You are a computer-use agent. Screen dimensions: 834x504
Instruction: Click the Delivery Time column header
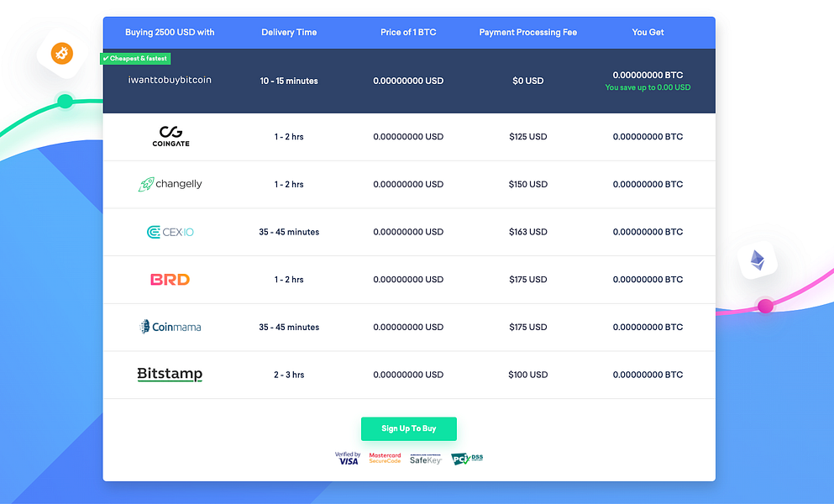pos(289,33)
